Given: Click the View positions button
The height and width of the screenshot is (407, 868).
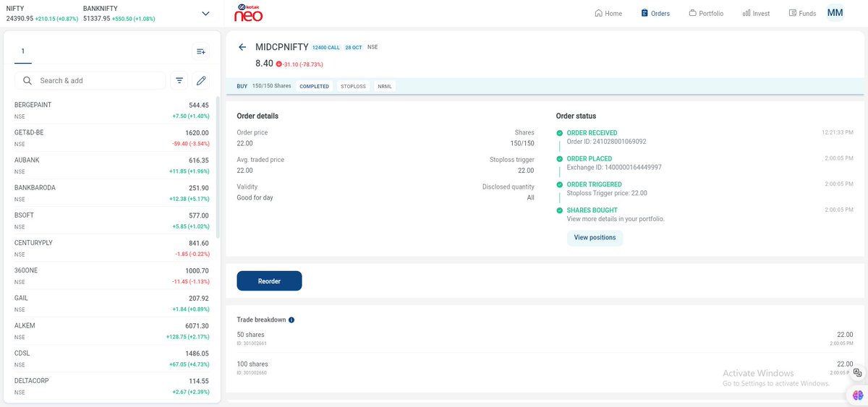Looking at the screenshot, I should [x=595, y=237].
